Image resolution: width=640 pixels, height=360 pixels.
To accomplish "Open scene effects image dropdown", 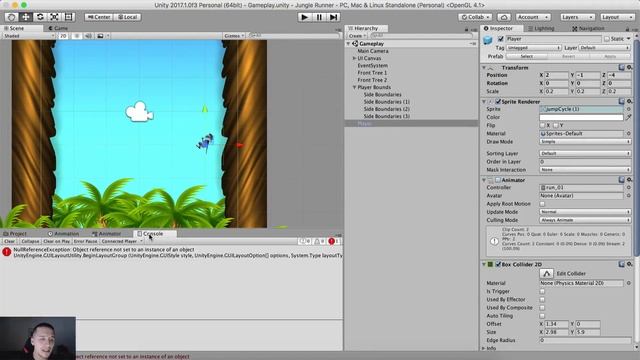I will pos(102,36).
